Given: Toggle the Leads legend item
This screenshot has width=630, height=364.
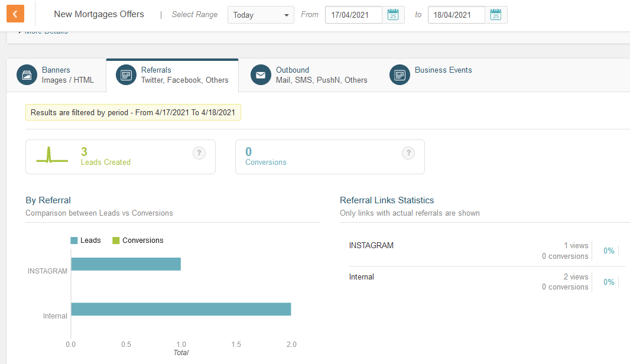Looking at the screenshot, I should pyautogui.click(x=86, y=240).
